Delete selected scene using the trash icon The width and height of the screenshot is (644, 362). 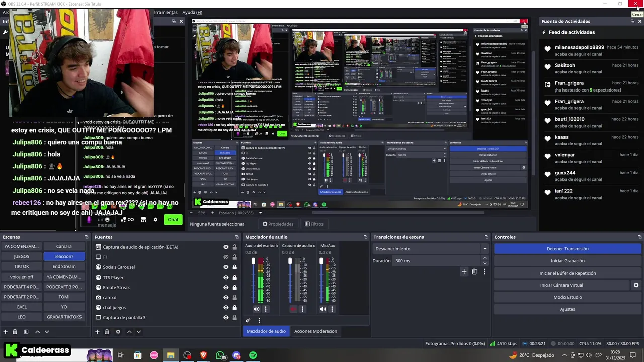coord(15,332)
